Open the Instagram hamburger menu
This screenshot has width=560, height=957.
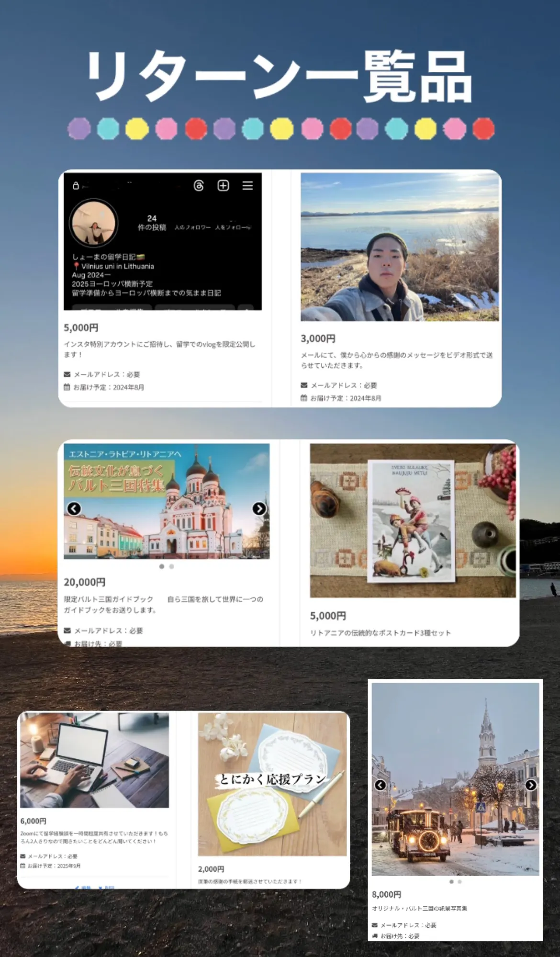[x=247, y=186]
